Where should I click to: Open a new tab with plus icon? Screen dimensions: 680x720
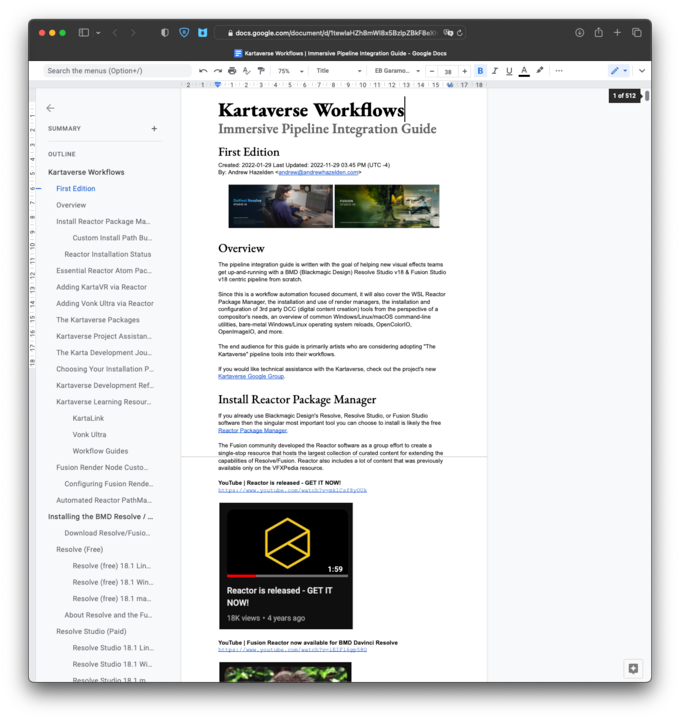point(618,33)
